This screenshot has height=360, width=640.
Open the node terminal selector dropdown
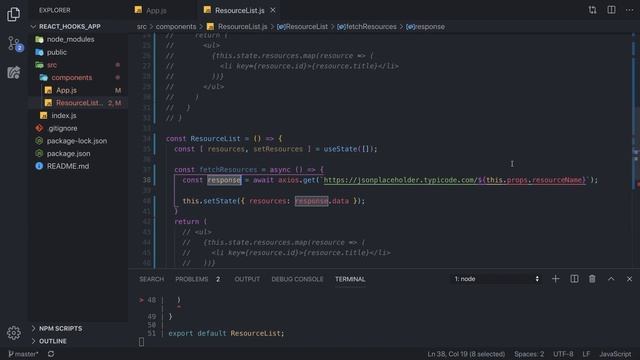click(496, 279)
